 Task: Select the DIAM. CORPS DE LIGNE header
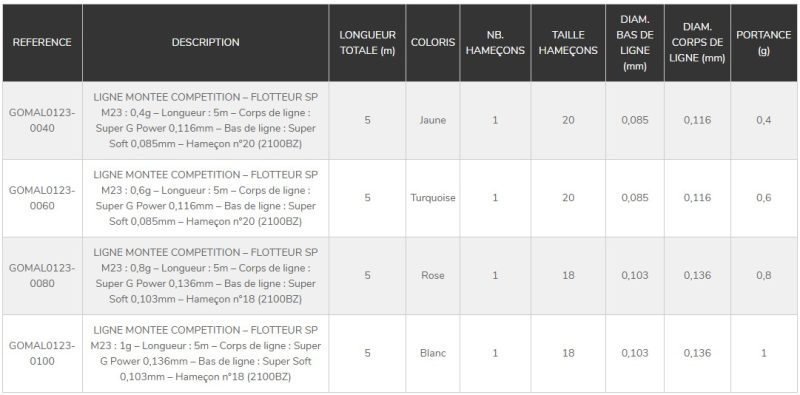click(x=697, y=42)
